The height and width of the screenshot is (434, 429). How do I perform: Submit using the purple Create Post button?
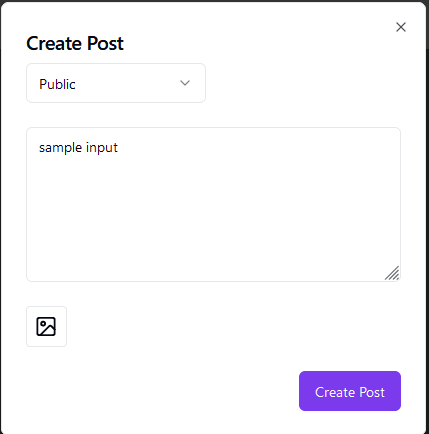click(x=350, y=391)
